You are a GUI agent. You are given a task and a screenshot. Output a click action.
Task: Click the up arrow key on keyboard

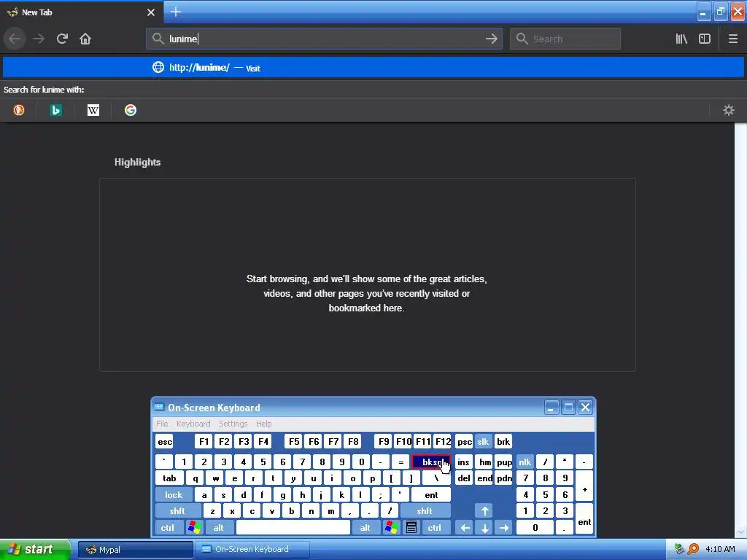484,511
